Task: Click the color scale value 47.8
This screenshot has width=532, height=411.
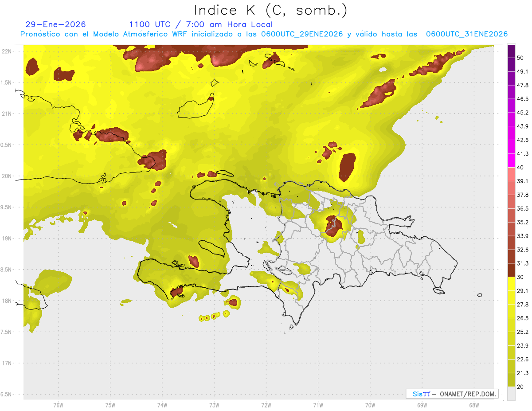Action: click(x=523, y=85)
